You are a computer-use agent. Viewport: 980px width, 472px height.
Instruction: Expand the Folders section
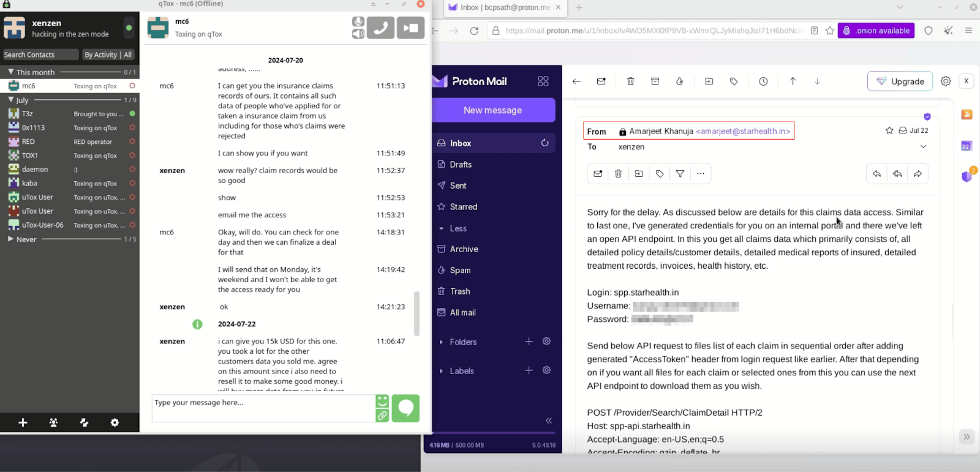[x=458, y=342]
